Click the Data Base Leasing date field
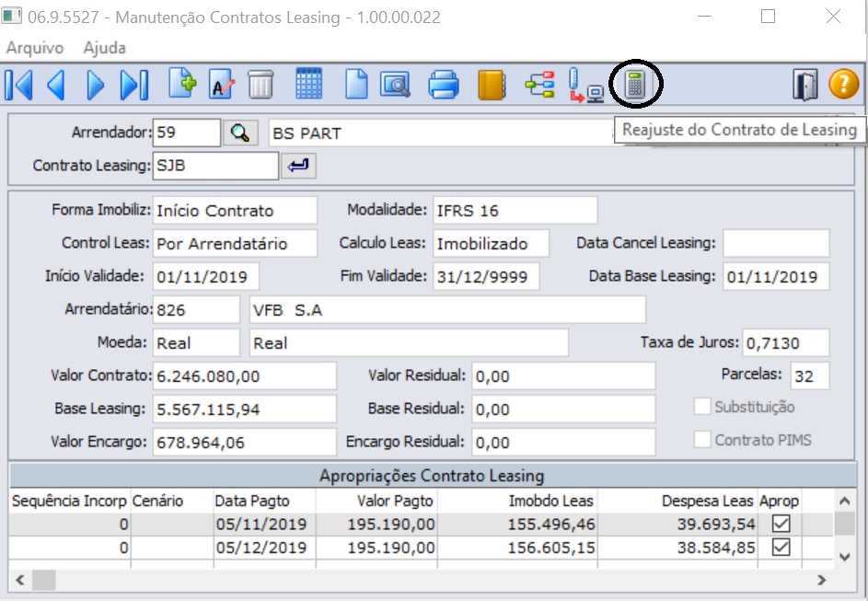The height and width of the screenshot is (601, 868). click(x=776, y=277)
